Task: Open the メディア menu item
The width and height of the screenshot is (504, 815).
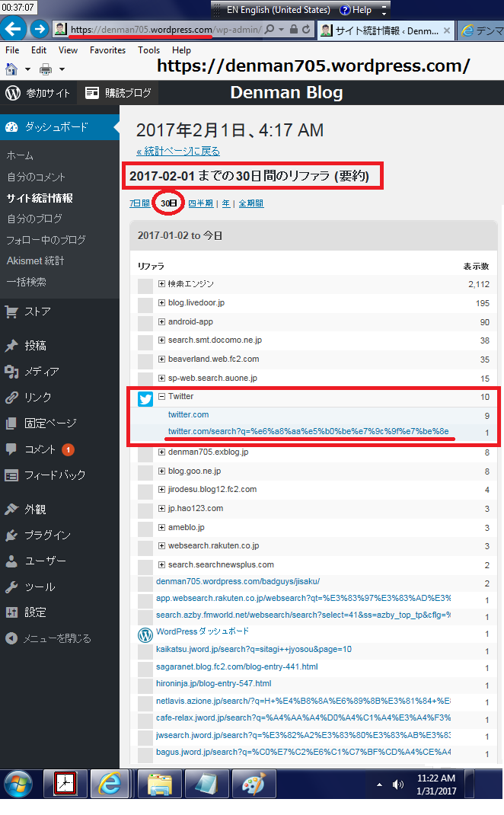Action: pos(31,371)
